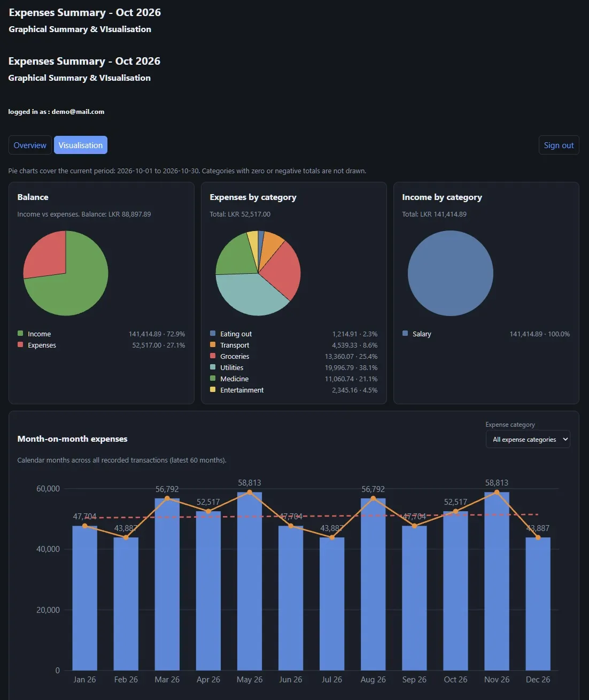Click the 141,414.89 · 100.0% Salary value
The height and width of the screenshot is (700, 589).
tap(540, 334)
